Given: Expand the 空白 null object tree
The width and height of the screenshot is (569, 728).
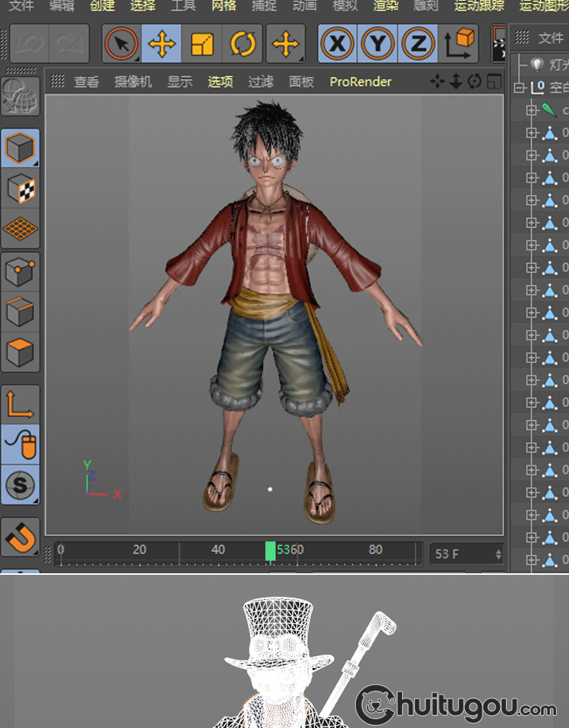Looking at the screenshot, I should click(519, 88).
